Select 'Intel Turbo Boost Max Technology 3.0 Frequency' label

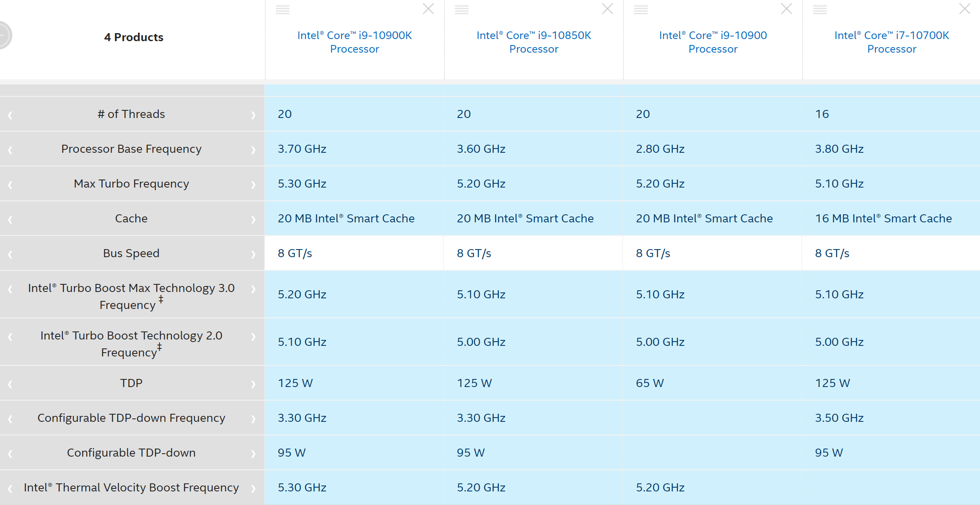131,296
